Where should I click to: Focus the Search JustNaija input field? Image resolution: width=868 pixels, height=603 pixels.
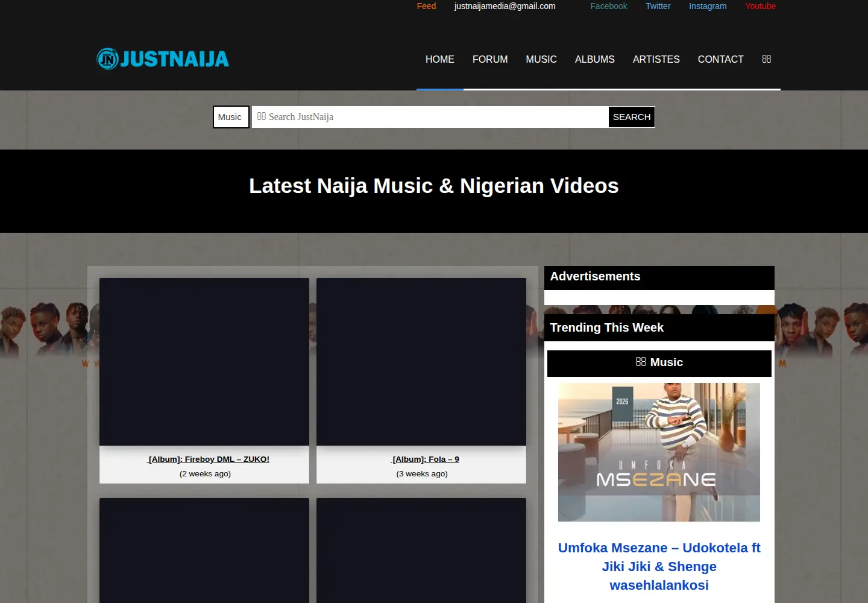[430, 117]
